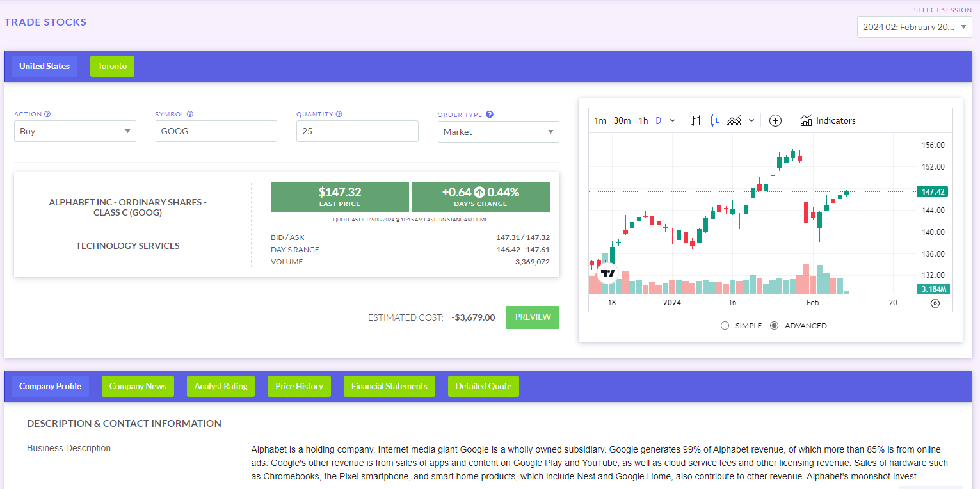The width and height of the screenshot is (980, 489).
Task: Click the Quantity input containing 25
Action: pos(357,131)
